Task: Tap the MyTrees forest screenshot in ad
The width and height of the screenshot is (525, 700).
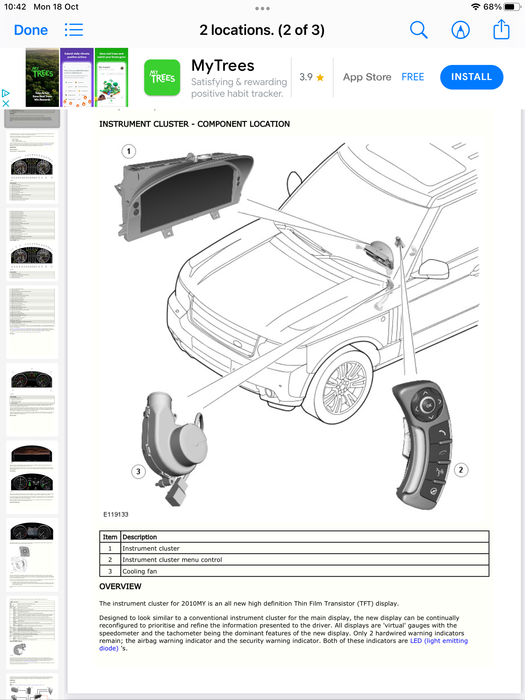Action: click(42, 77)
